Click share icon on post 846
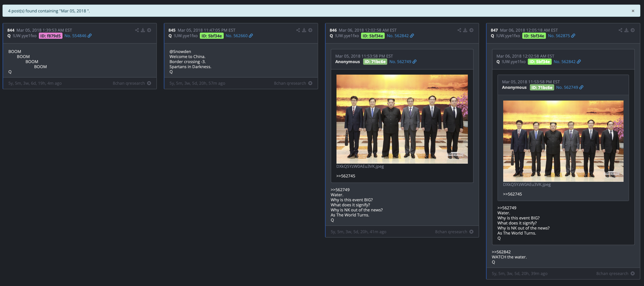Image resolution: width=644 pixels, height=286 pixels. [459, 30]
